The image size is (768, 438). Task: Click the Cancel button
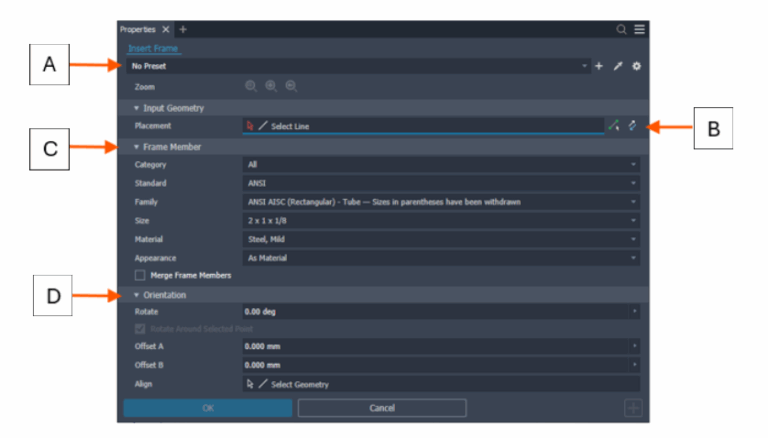coord(382,408)
